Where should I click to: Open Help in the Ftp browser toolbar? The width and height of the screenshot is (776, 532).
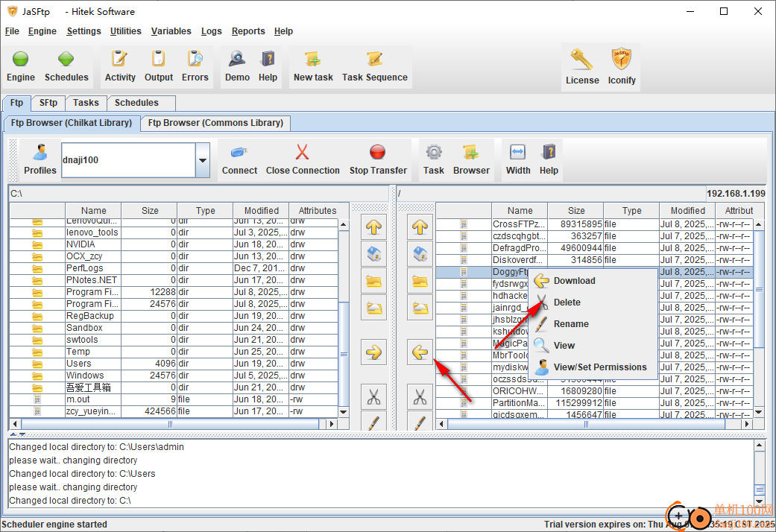click(x=549, y=159)
